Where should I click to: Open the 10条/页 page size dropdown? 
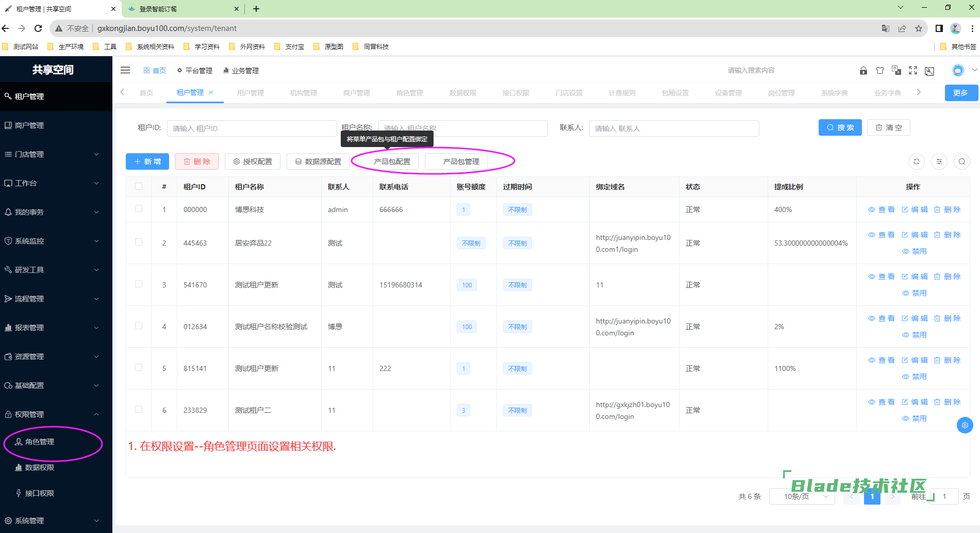tap(802, 496)
